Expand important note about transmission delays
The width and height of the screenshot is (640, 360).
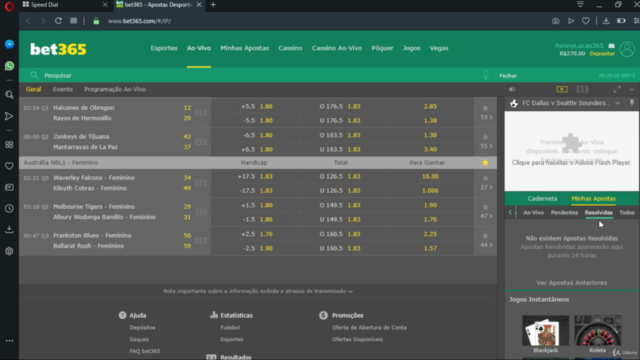tap(258, 291)
